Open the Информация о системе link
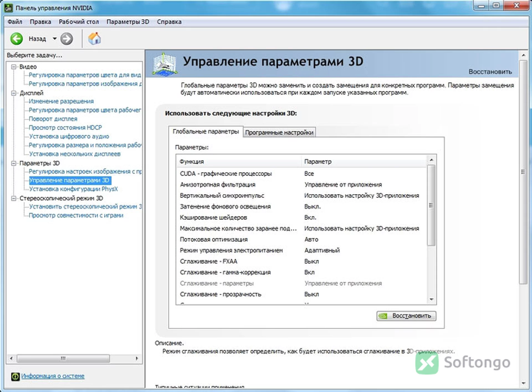The width and height of the screenshot is (532, 392). [53, 376]
